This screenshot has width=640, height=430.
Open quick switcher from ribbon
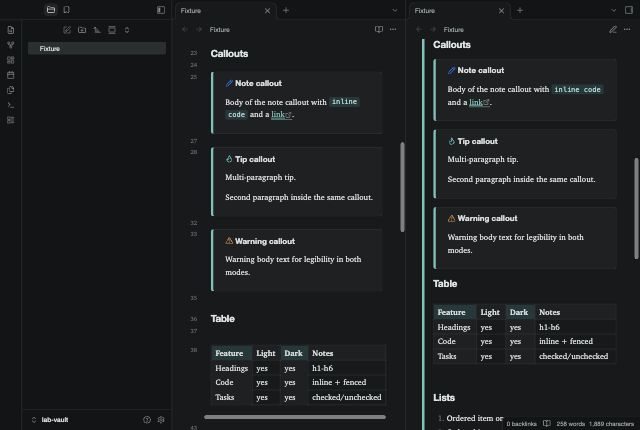click(11, 30)
